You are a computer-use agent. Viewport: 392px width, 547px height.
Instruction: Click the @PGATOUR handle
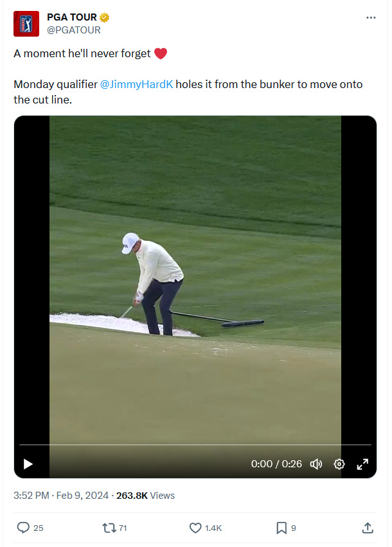pyautogui.click(x=74, y=30)
